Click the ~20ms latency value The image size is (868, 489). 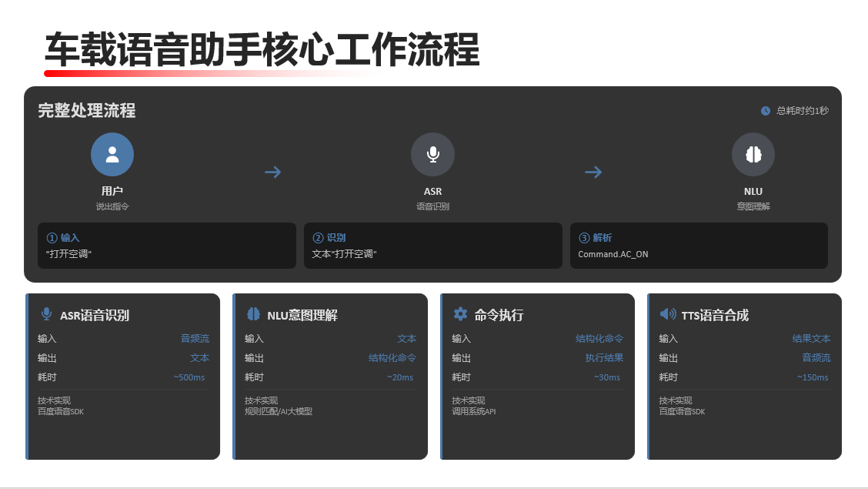click(399, 377)
